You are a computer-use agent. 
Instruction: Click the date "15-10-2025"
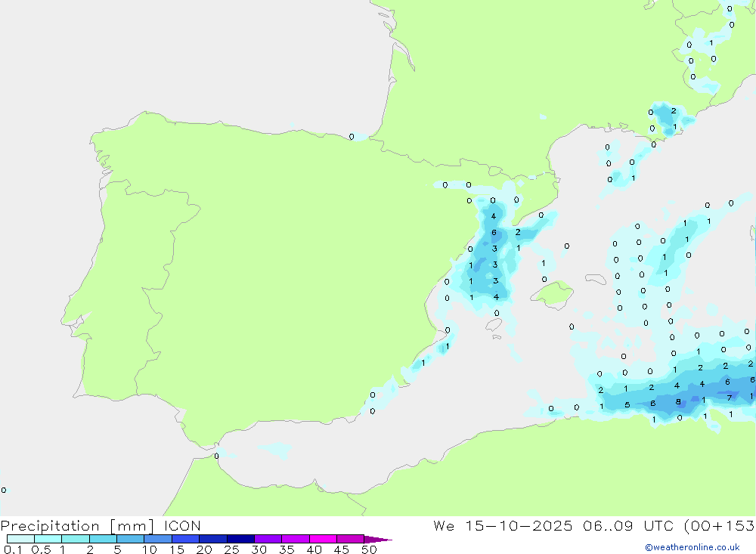tap(519, 525)
